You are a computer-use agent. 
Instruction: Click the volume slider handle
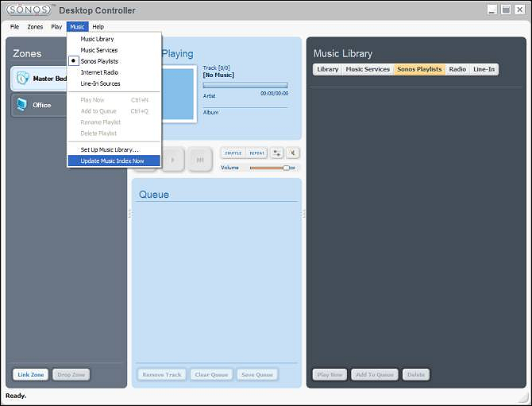[287, 168]
